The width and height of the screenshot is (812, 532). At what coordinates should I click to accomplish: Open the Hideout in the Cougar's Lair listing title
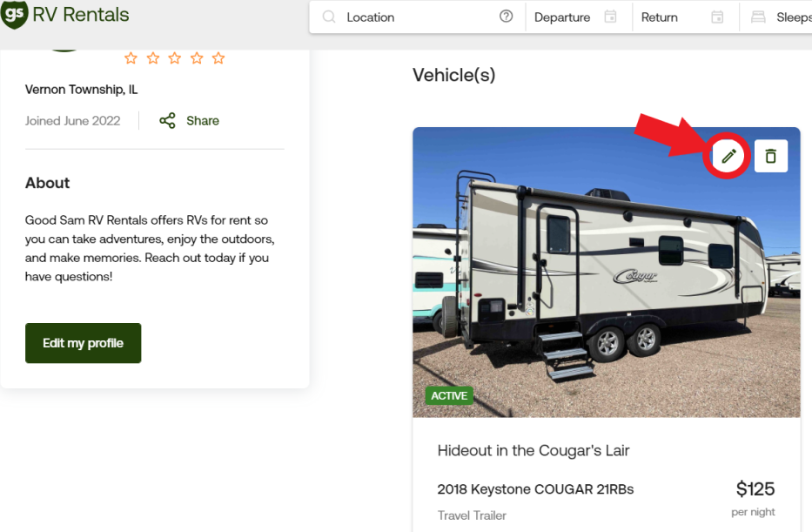coord(533,450)
